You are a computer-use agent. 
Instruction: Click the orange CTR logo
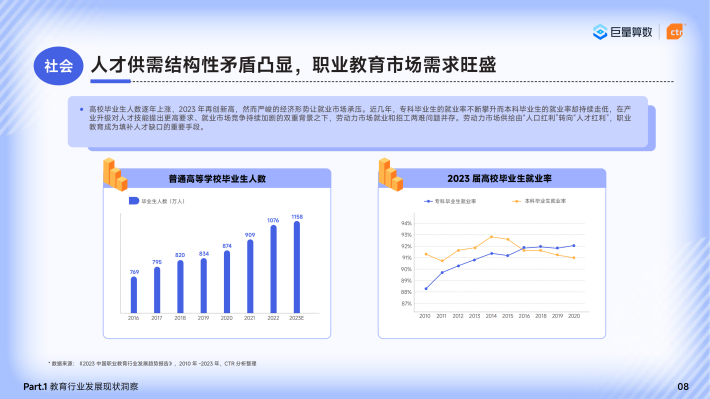676,32
